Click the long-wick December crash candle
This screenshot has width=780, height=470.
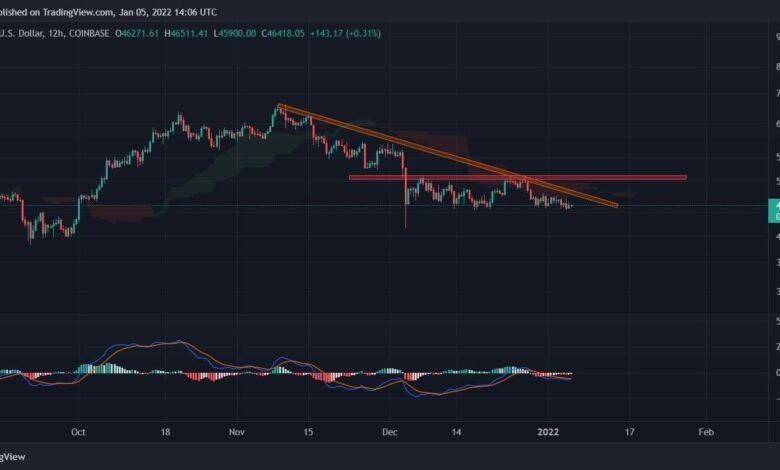coord(406,198)
